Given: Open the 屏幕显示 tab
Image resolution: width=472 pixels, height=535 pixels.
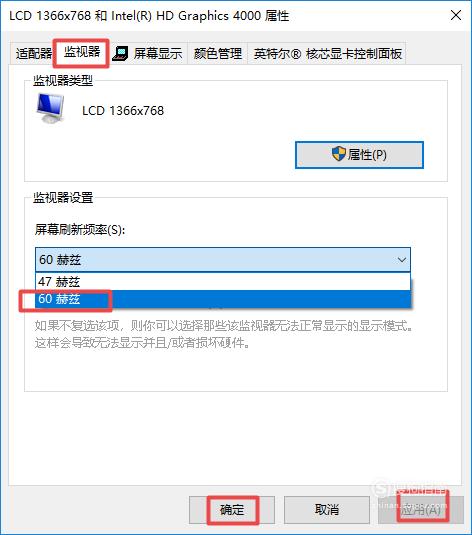Looking at the screenshot, I should [x=148, y=53].
